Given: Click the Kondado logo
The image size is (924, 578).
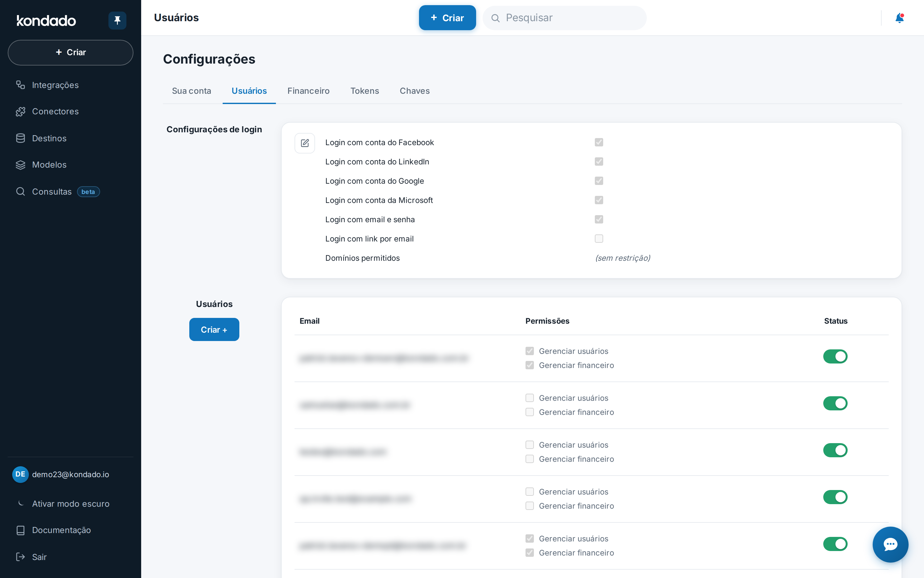Looking at the screenshot, I should click(x=46, y=21).
